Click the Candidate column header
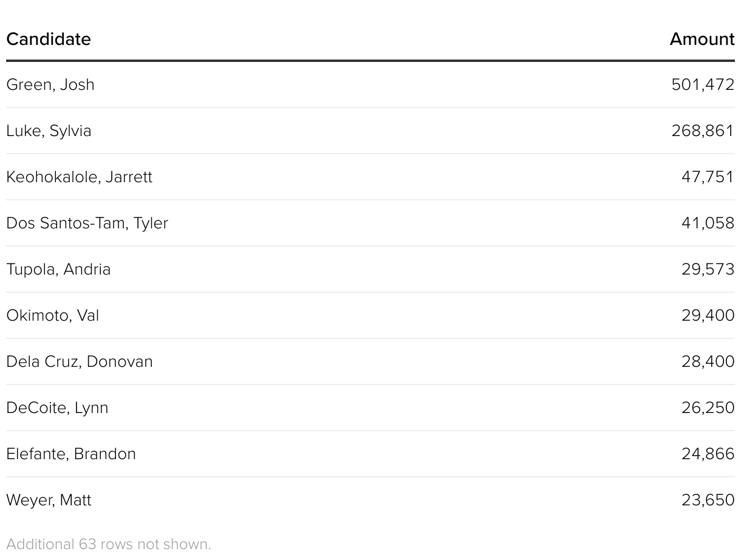This screenshot has height=560, width=741. click(x=49, y=39)
